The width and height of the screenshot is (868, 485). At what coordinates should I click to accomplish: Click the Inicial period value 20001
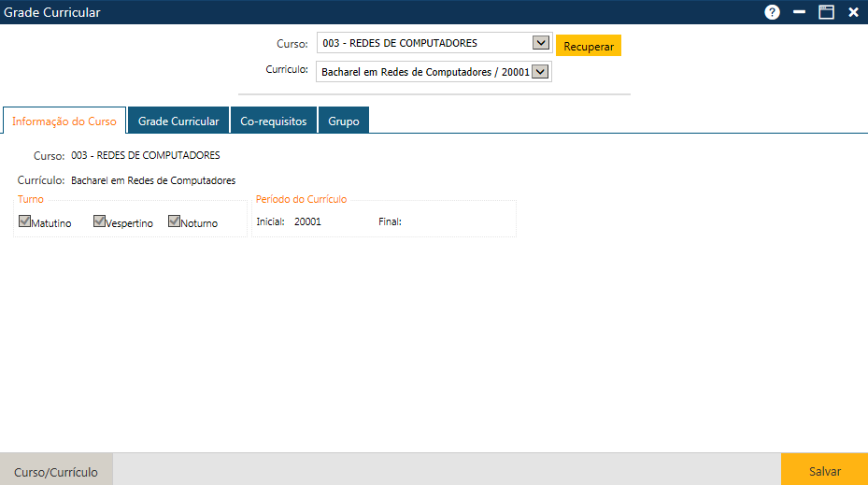point(307,221)
